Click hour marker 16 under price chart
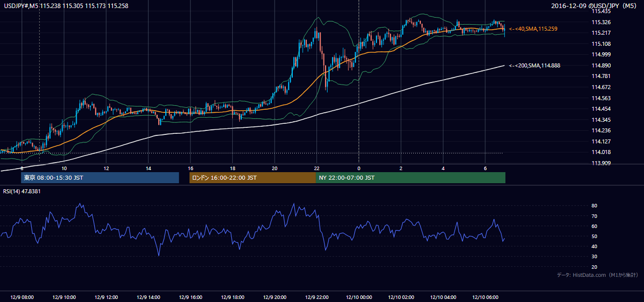This screenshot has height=302, width=644. tap(190, 168)
